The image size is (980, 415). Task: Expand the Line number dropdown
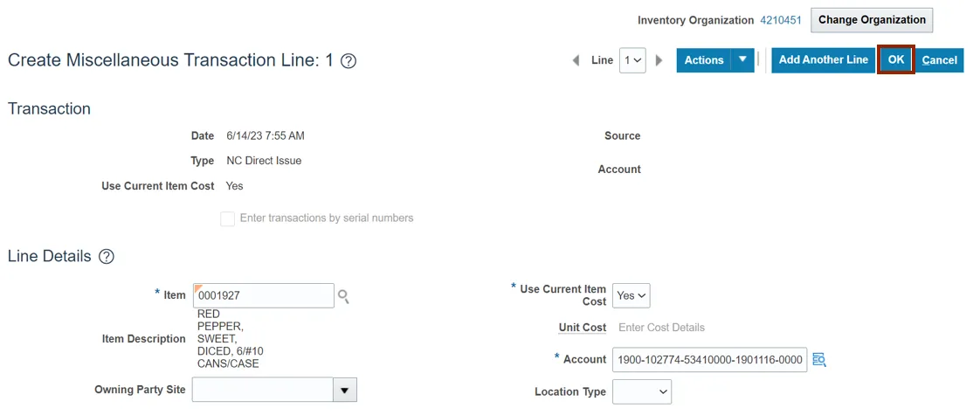pyautogui.click(x=631, y=60)
